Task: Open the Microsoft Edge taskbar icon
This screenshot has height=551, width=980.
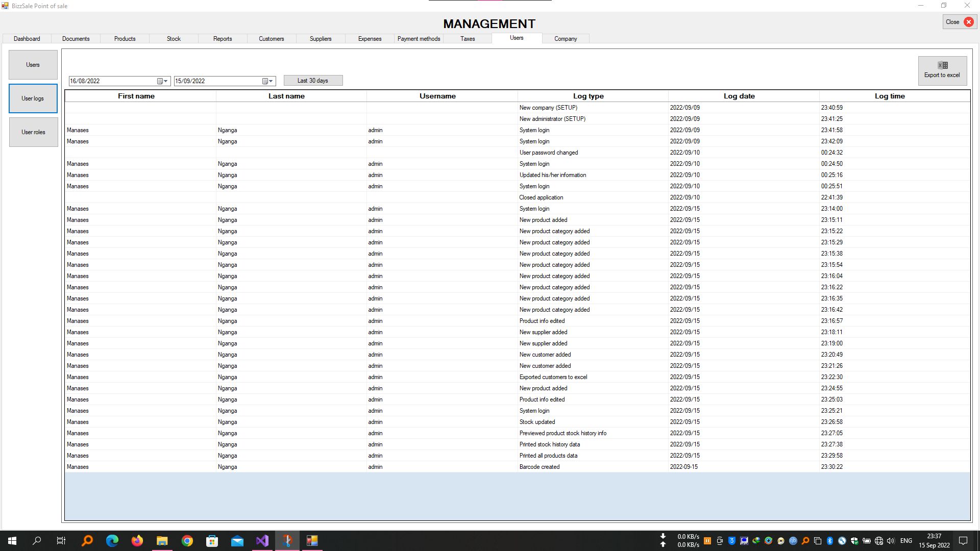Action: (112, 541)
